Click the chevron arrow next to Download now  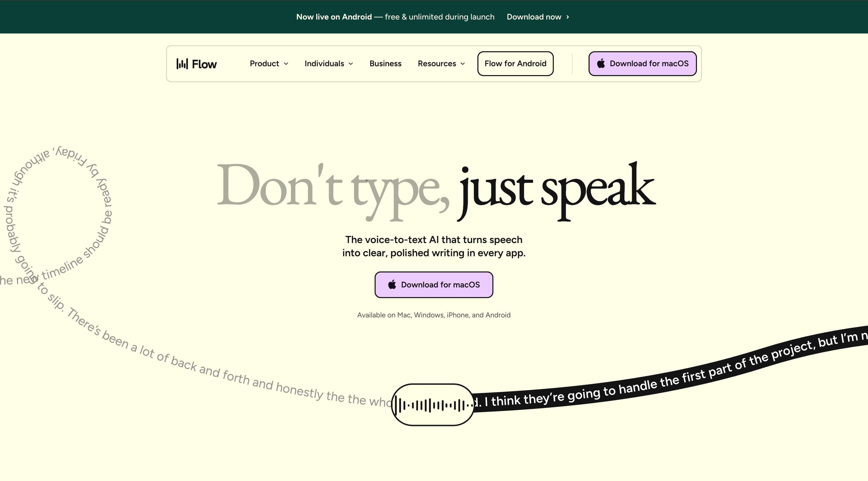[x=567, y=17]
